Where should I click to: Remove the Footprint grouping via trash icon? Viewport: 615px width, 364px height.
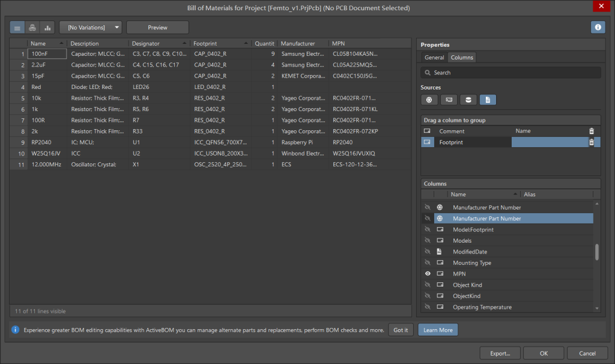click(x=592, y=142)
